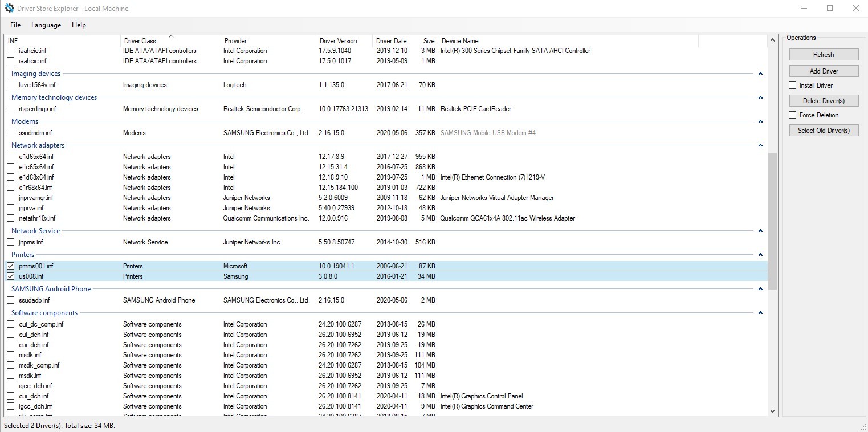Uncheck the pmms001.inf printer driver
Screen dimensions: 868x432
[x=10, y=266]
